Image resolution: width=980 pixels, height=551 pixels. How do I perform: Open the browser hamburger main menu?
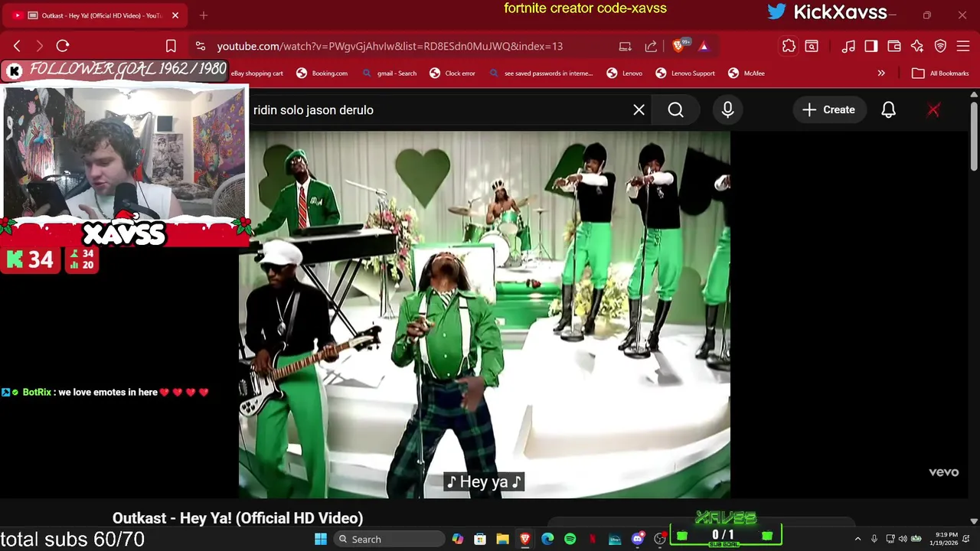pos(963,46)
